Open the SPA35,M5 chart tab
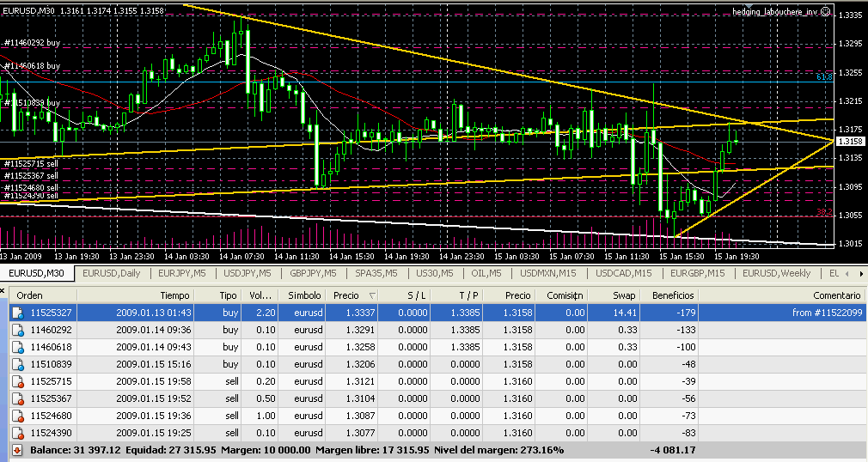 point(376,273)
